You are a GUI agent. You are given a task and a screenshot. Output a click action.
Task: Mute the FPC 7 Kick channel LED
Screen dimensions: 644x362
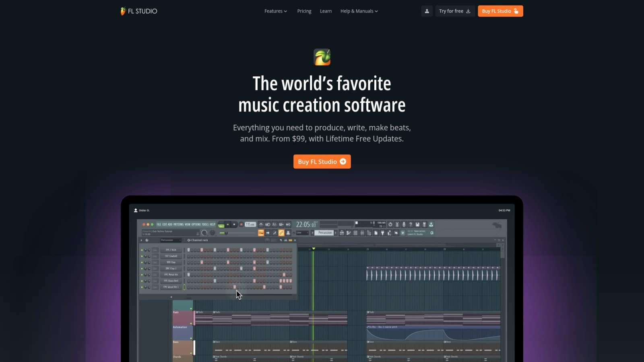coord(142,250)
